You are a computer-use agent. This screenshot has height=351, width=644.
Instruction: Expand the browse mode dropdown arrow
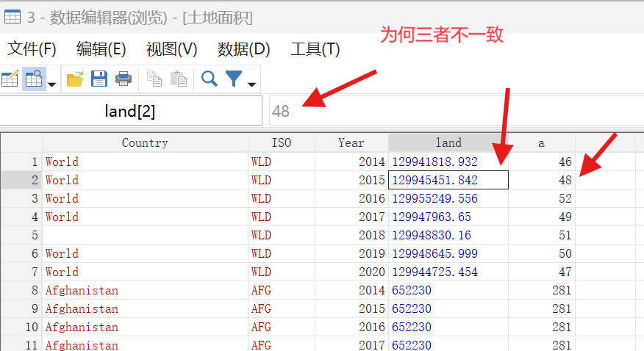point(51,84)
